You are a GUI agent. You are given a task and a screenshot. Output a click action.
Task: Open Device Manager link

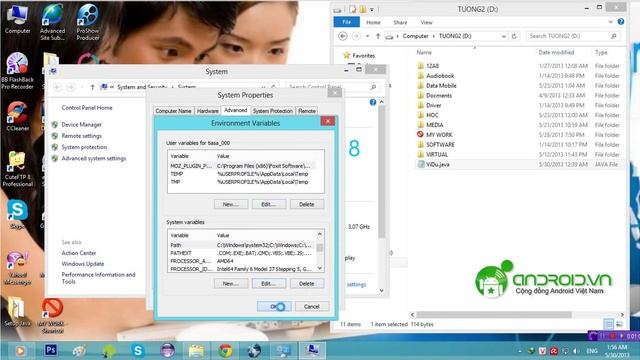click(81, 124)
